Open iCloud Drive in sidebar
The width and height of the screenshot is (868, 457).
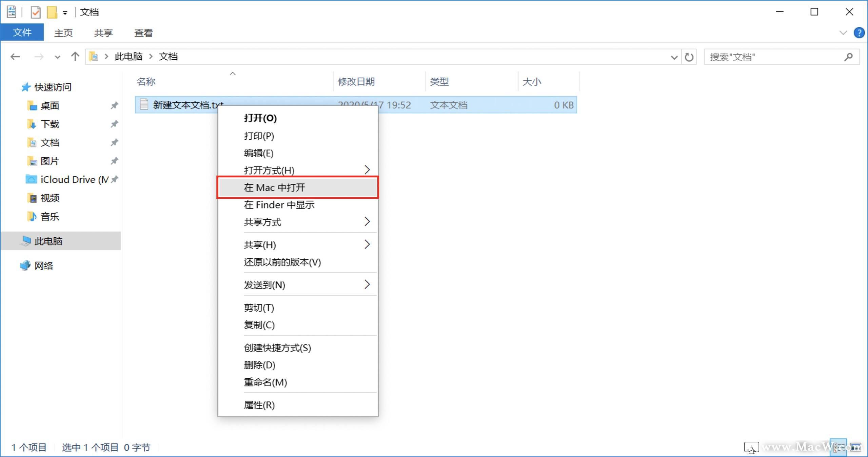[68, 179]
